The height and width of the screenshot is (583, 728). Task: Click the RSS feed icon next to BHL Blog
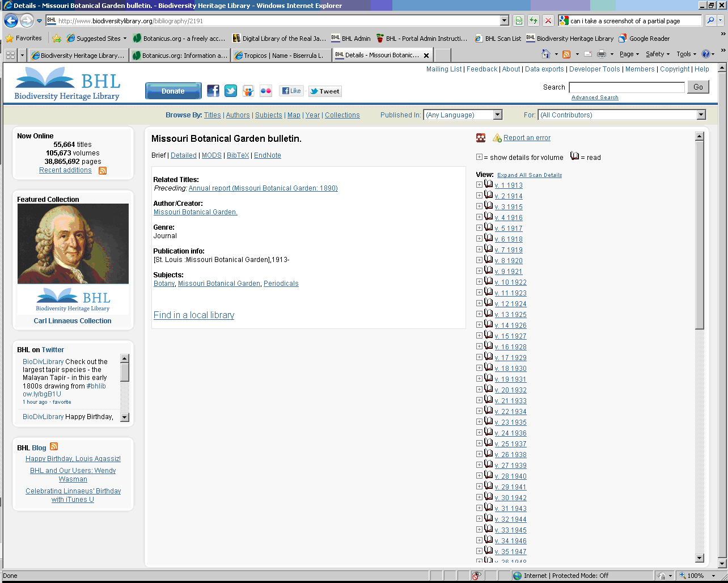click(54, 447)
